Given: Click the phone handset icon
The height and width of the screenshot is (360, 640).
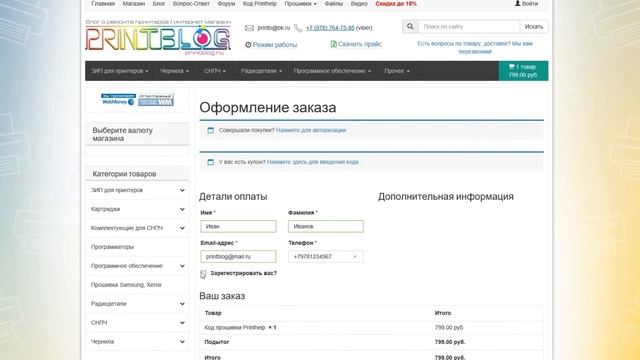Looking at the screenshot, I should tap(298, 28).
